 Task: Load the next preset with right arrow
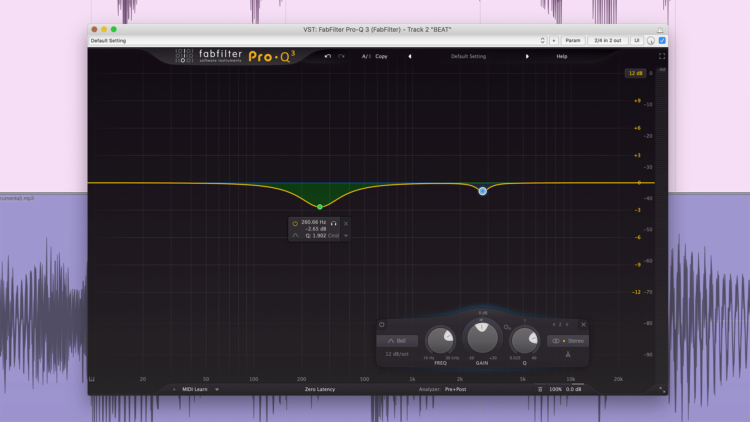[527, 56]
